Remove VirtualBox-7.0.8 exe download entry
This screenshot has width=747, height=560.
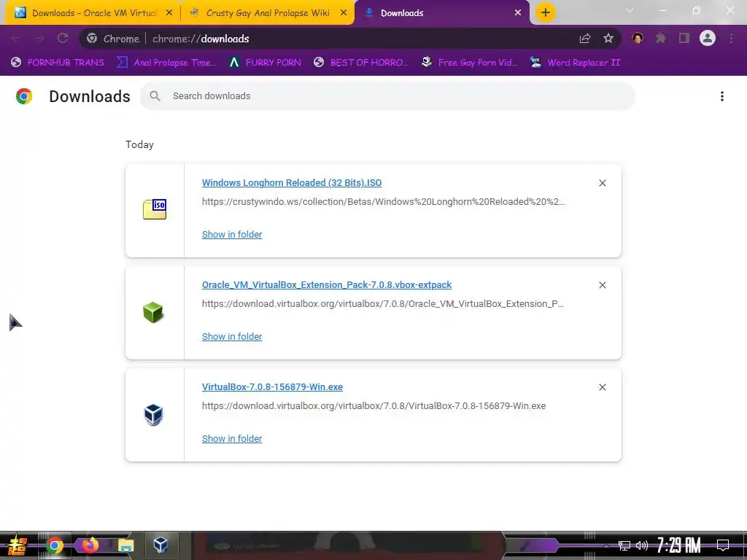(x=603, y=387)
